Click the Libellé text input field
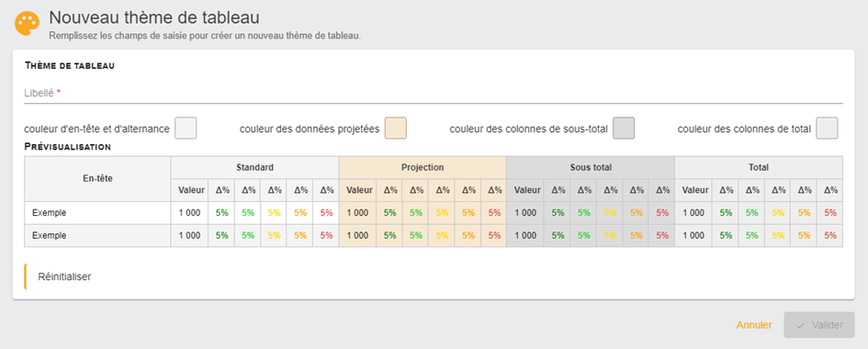868x349 pixels. point(434,94)
